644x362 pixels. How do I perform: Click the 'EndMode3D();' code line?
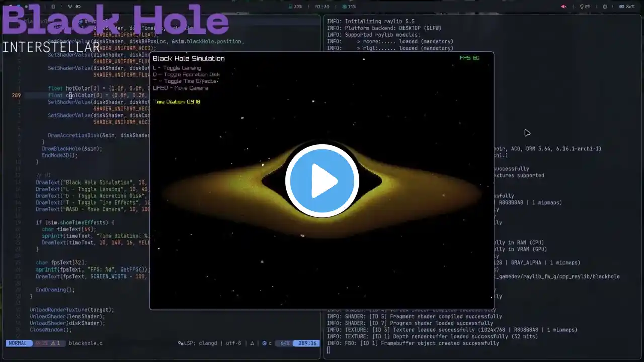[x=60, y=155]
